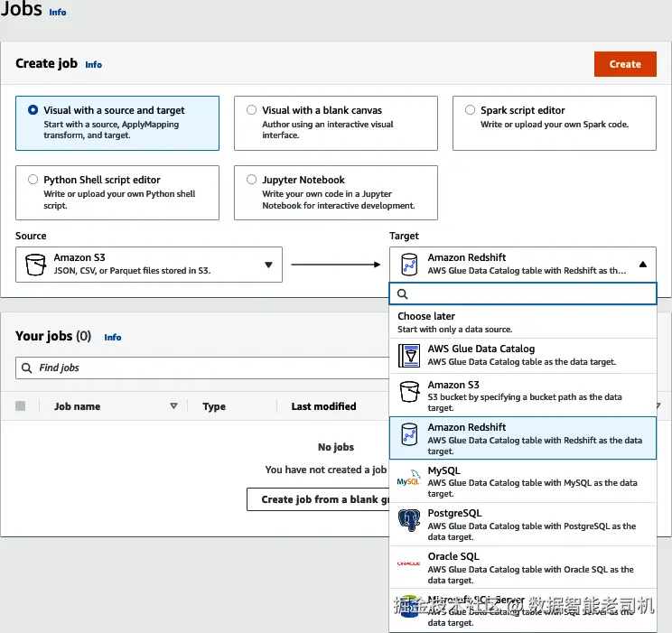
Task: Select the Jupyter Notebook radio option
Action: 252,180
